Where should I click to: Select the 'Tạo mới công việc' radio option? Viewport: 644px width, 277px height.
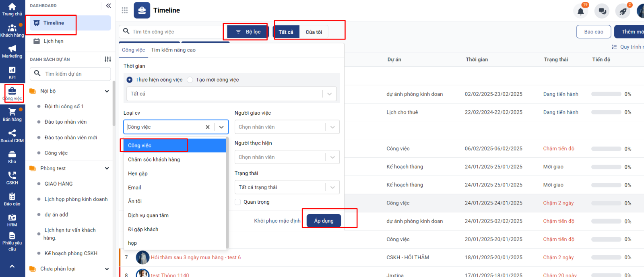[190, 80]
